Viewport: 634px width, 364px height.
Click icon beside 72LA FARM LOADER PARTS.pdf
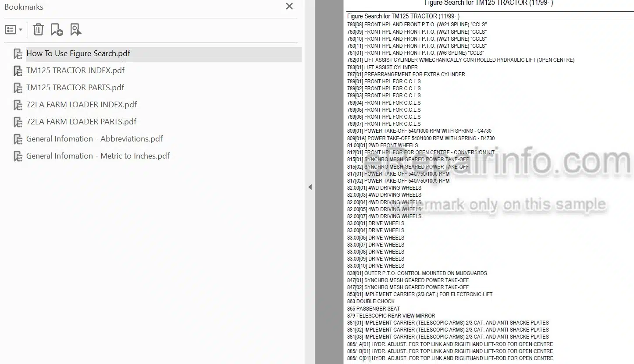click(18, 122)
